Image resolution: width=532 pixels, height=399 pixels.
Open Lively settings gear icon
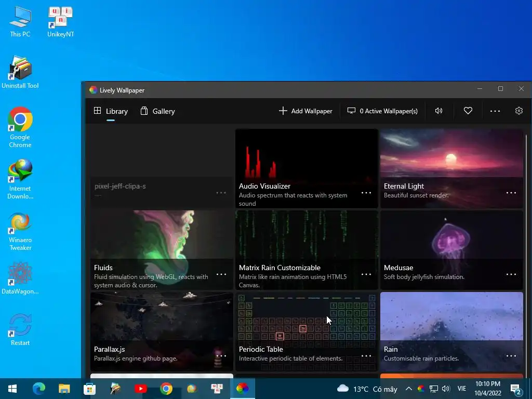[519, 111]
